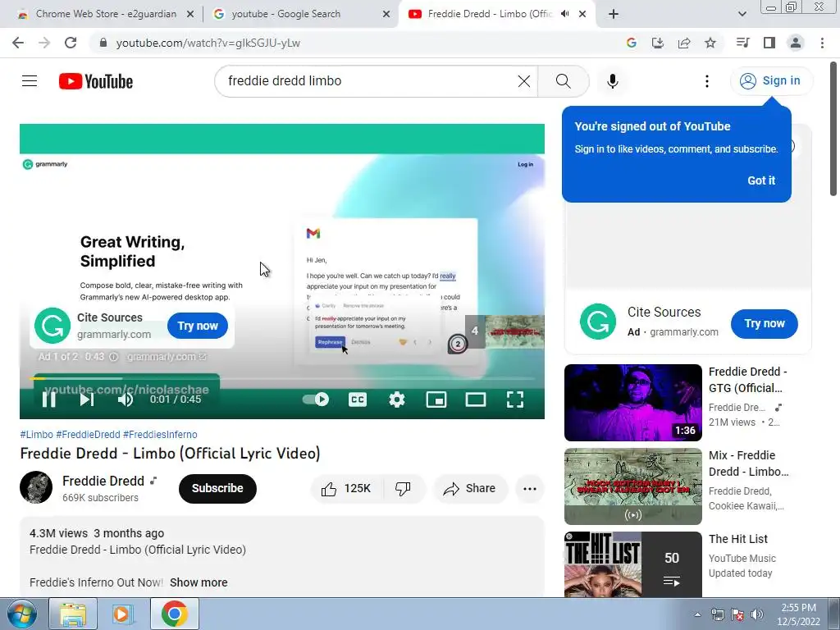Open tab search dropdown chevron
This screenshot has height=630, width=840.
point(742,14)
